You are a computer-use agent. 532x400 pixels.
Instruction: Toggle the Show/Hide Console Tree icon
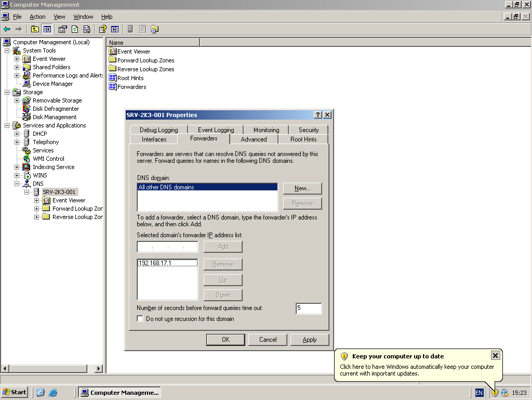(47, 29)
